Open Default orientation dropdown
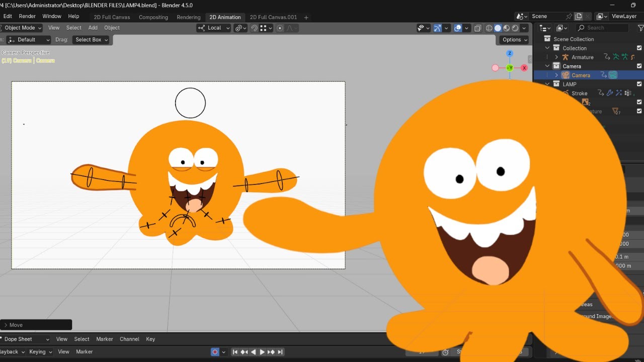The height and width of the screenshot is (362, 644). pos(28,40)
